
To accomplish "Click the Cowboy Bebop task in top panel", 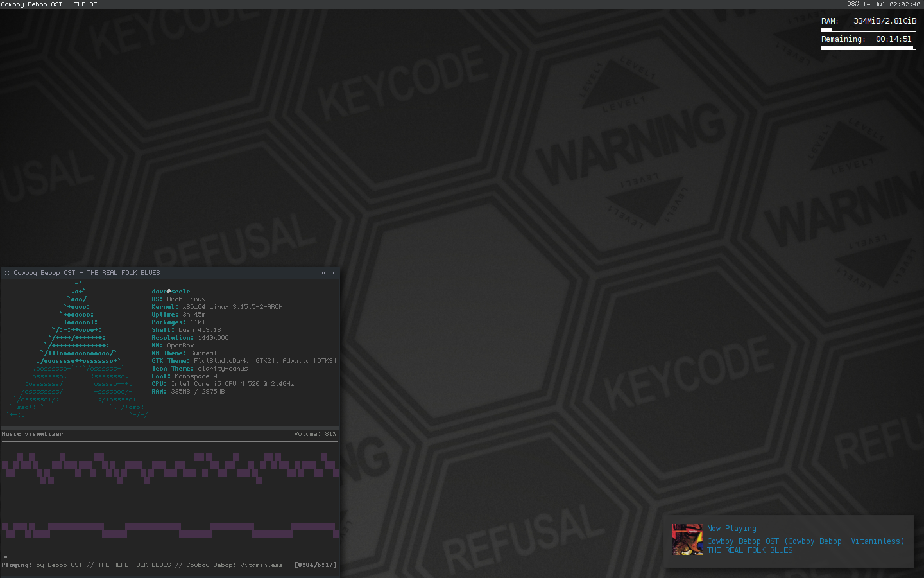I will click(x=51, y=4).
